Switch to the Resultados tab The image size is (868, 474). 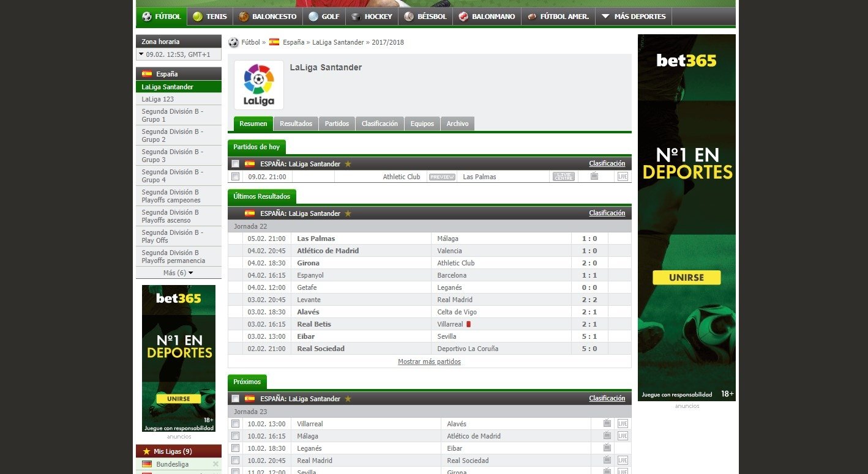point(296,124)
